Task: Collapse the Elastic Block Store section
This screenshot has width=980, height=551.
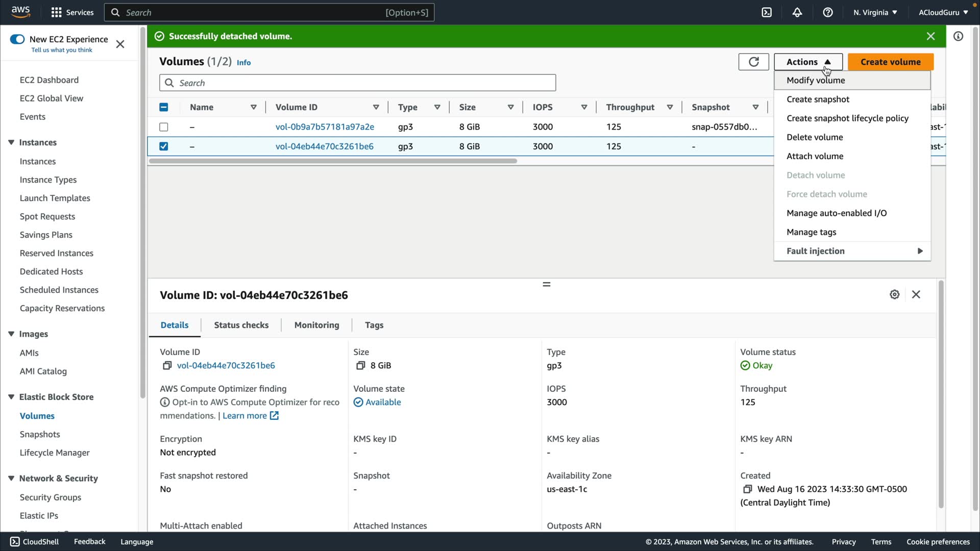Action: coord(11,397)
